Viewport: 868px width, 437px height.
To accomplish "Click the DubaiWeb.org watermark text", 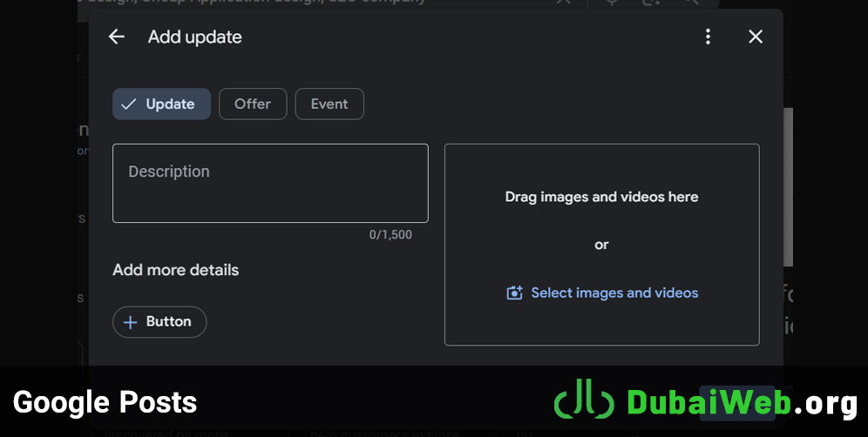I will [x=743, y=403].
